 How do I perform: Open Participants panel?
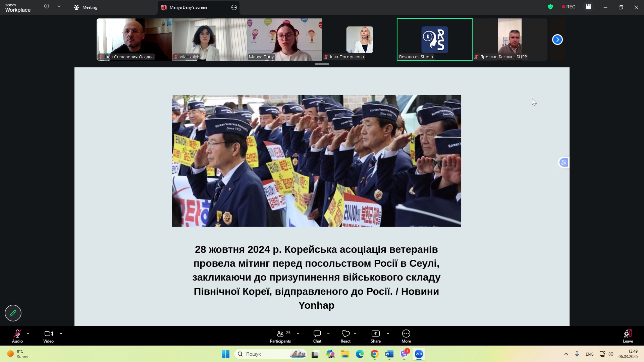tap(280, 336)
